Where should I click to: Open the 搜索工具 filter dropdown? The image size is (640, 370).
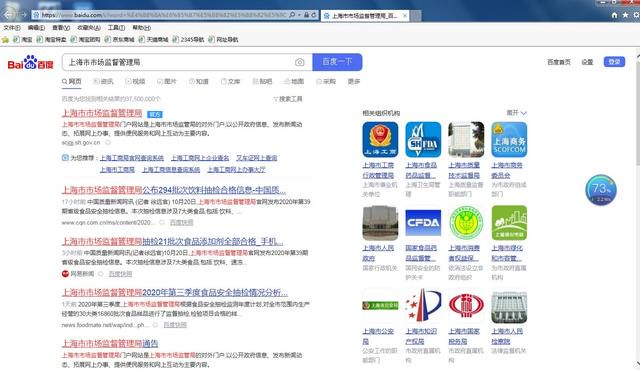(288, 99)
